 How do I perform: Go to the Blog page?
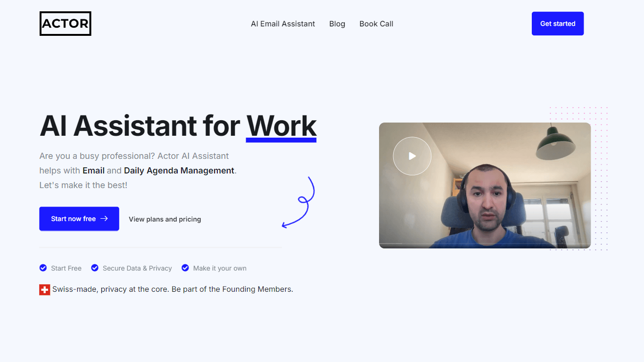tap(337, 24)
